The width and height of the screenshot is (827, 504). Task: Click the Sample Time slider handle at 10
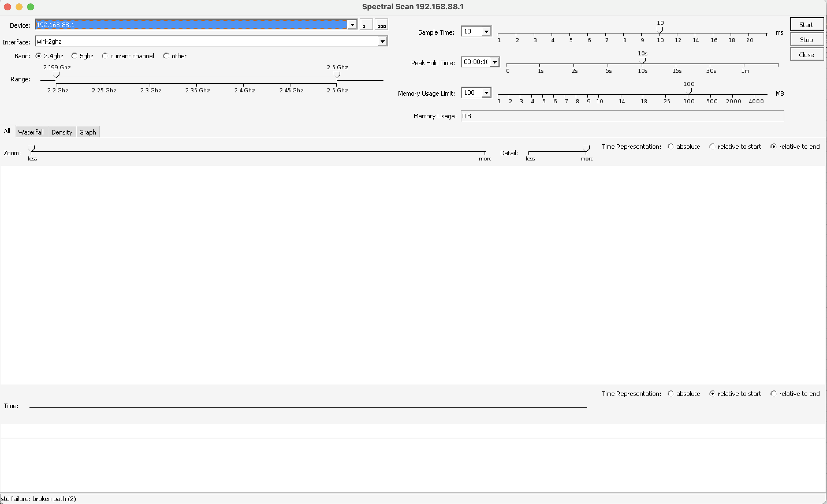pos(660,30)
